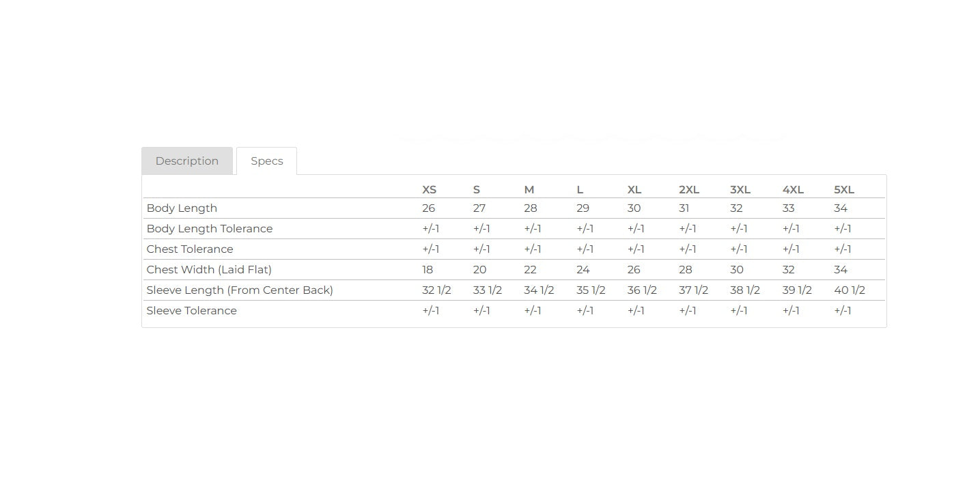Click the Chest Tolerance row label
Screen dimensions: 980x479
click(190, 249)
